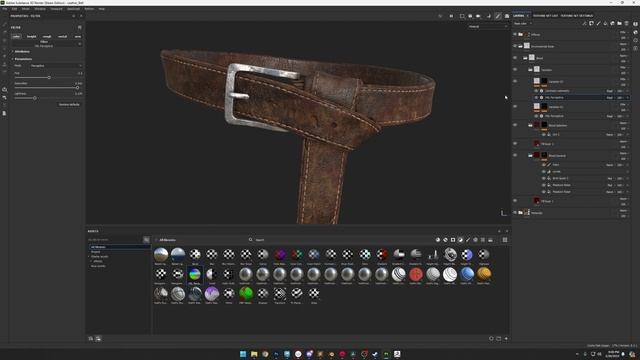Toggle visibility of the Paint effect
The height and width of the screenshot is (360, 640).
(x=544, y=164)
